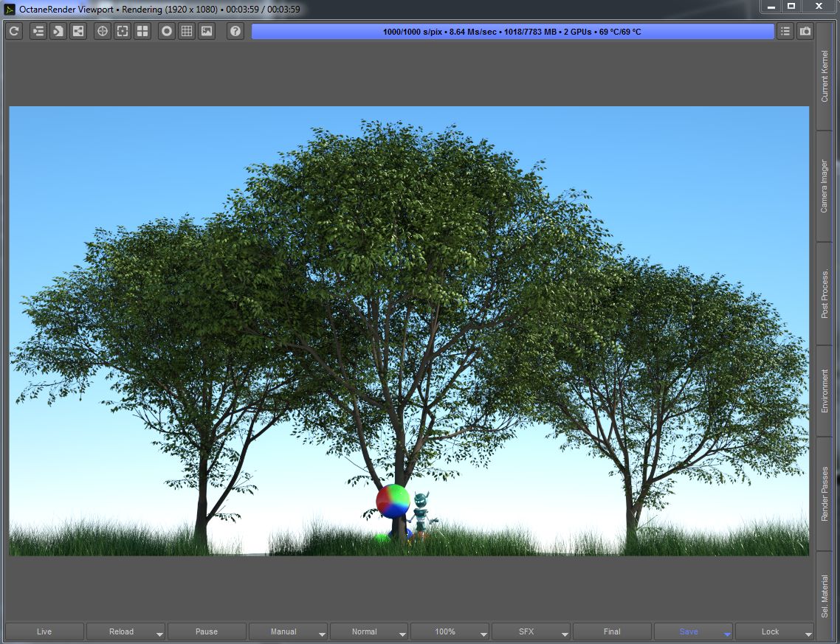Image resolution: width=840 pixels, height=644 pixels.
Task: Open the 100% zoom dropdown
Action: point(450,631)
